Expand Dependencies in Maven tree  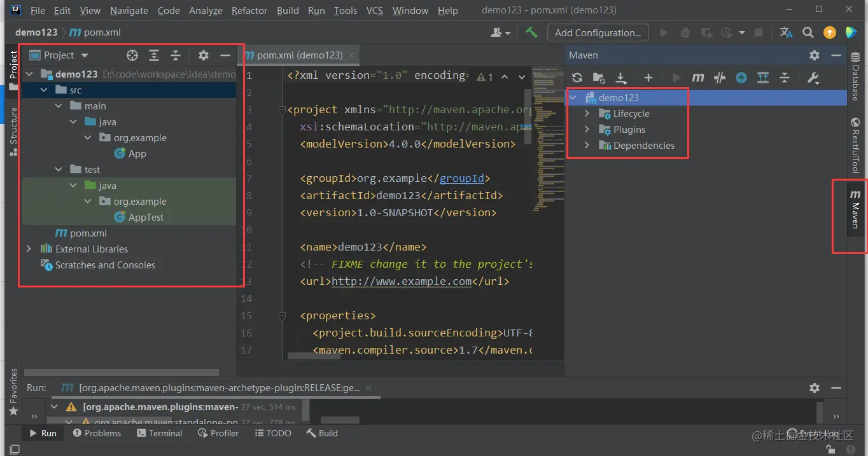point(587,146)
